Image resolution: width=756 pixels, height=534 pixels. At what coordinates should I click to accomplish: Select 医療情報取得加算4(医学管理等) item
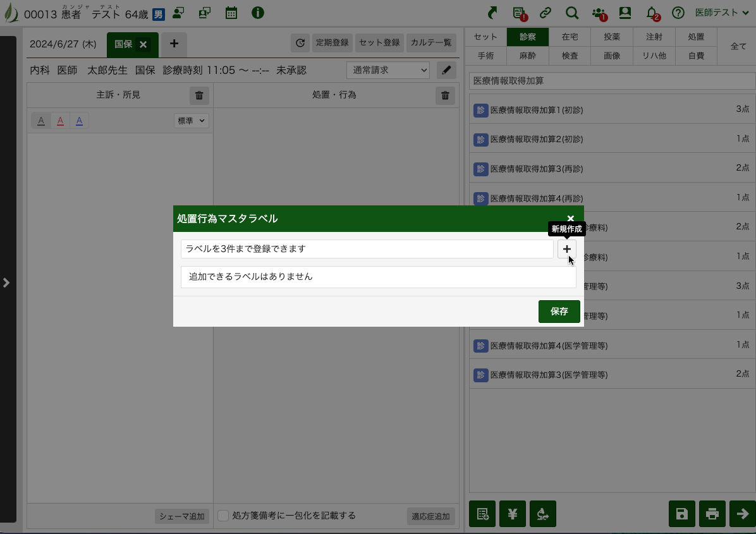pos(613,346)
